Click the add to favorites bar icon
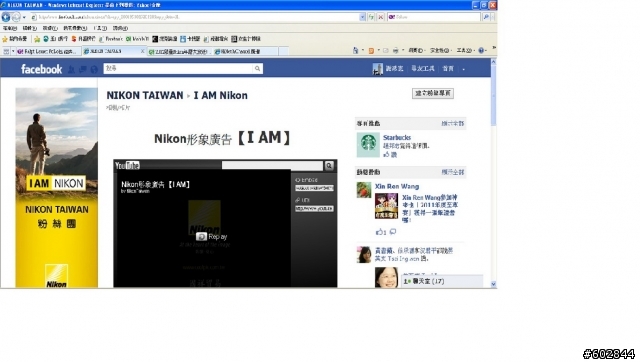The height and width of the screenshot is (362, 640). (37, 39)
